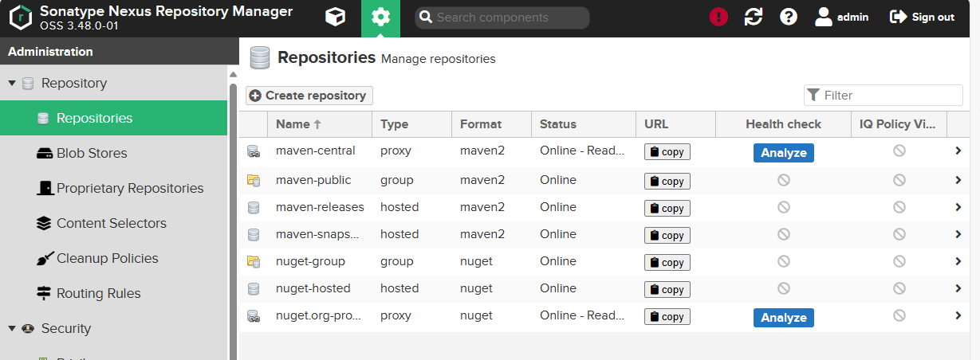980x360 pixels.
Task: Sort by the Type column header
Action: [x=411, y=124]
